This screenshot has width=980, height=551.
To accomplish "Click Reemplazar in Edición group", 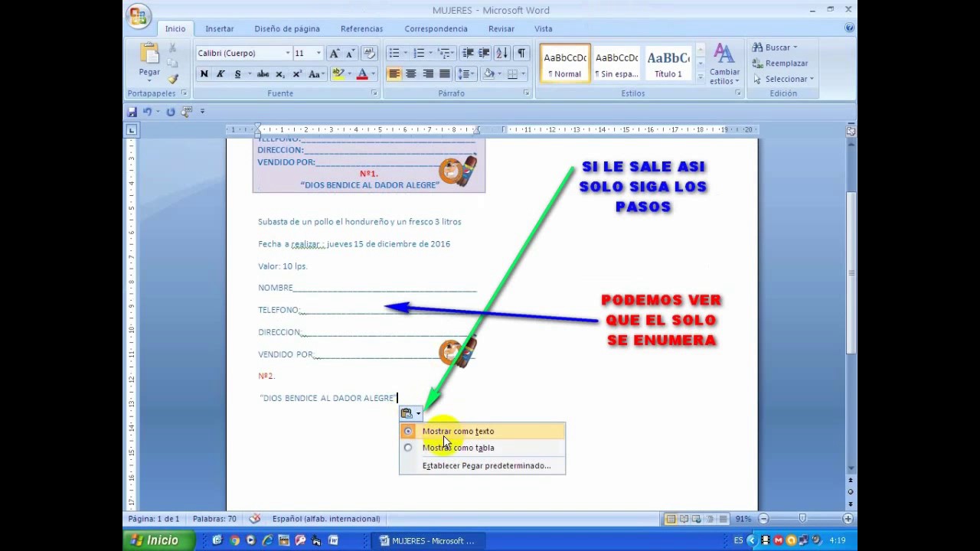I will 780,64.
